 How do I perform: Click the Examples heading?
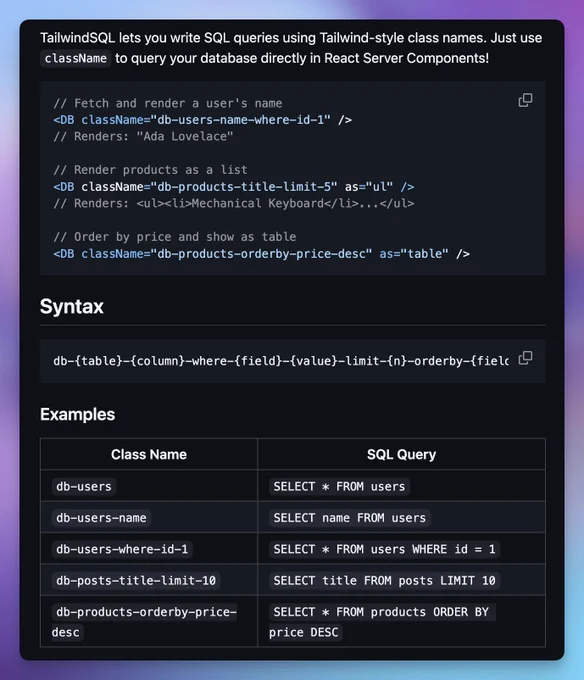[x=78, y=415]
